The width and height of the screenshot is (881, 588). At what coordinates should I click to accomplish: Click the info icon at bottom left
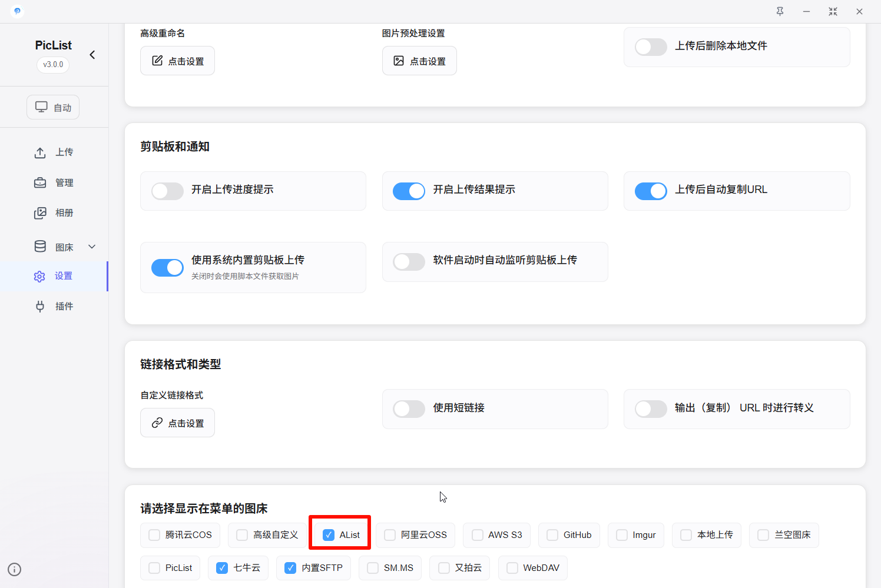coord(15,569)
